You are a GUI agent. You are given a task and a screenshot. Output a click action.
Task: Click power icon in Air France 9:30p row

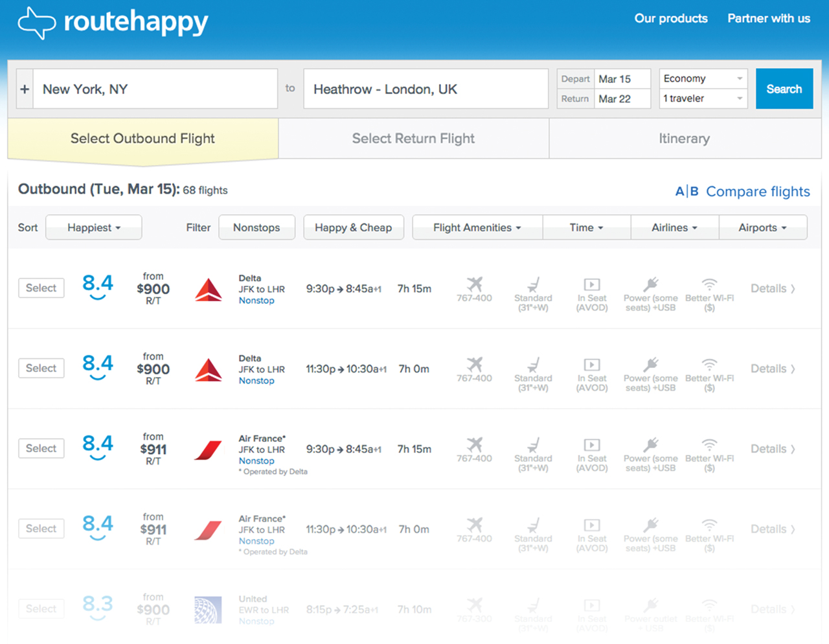[651, 445]
